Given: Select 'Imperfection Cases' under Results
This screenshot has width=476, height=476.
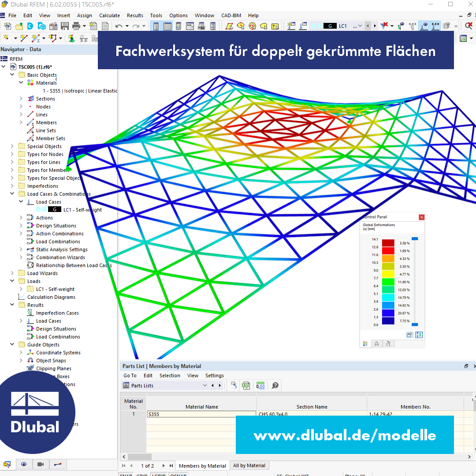Looking at the screenshot, I should (x=57, y=313).
